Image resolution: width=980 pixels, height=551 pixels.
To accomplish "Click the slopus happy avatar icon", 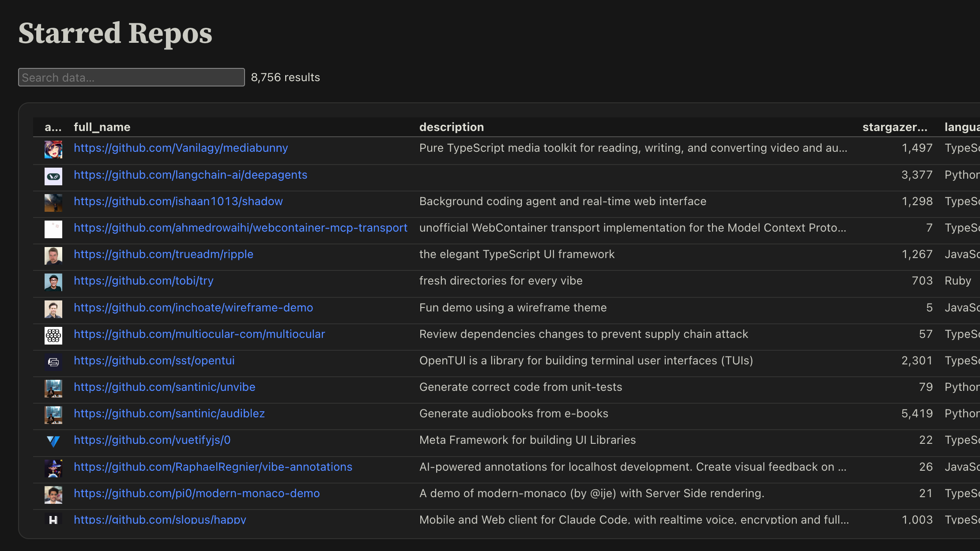I will [53, 519].
